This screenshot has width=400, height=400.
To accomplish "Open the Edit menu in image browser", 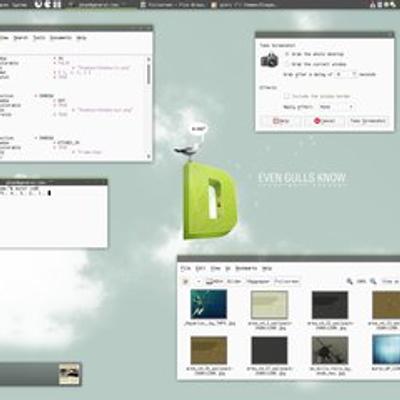I will [200, 268].
